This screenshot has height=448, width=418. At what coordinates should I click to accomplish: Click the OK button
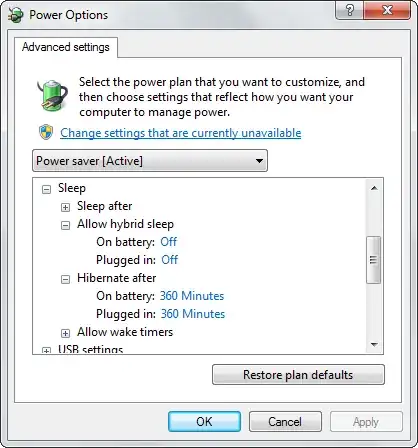pyautogui.click(x=204, y=422)
